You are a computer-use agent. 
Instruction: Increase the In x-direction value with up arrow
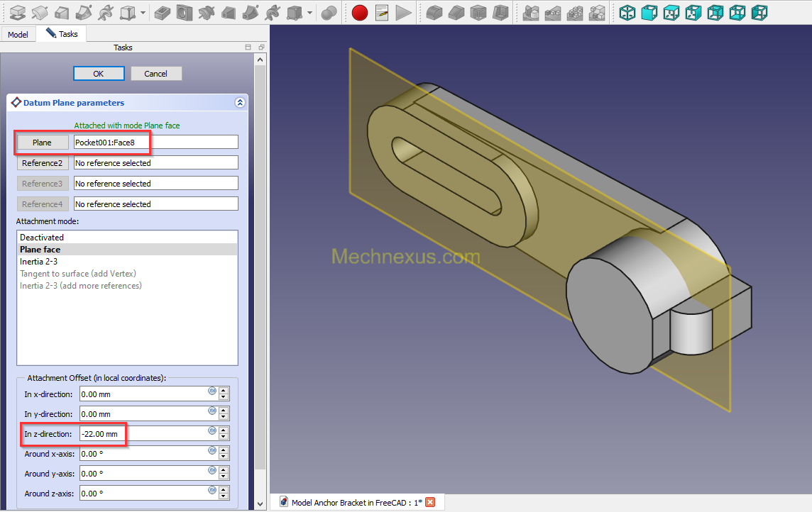pyautogui.click(x=224, y=391)
